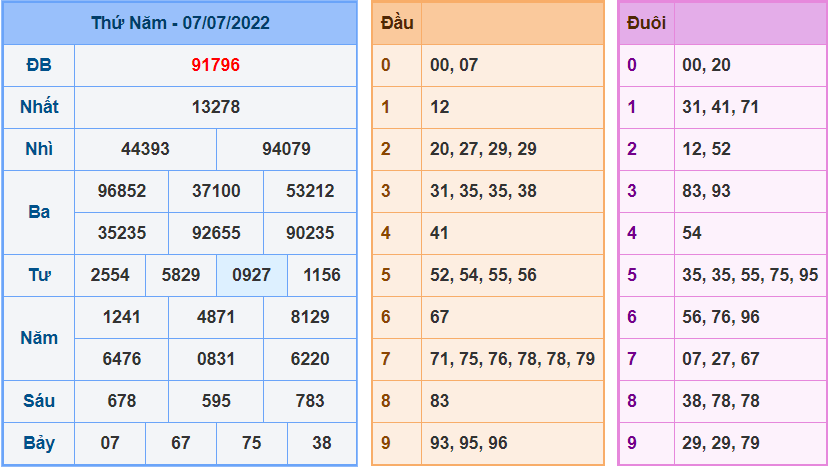Select third prize number 90235
The width and height of the screenshot is (829, 467).
pos(310,233)
